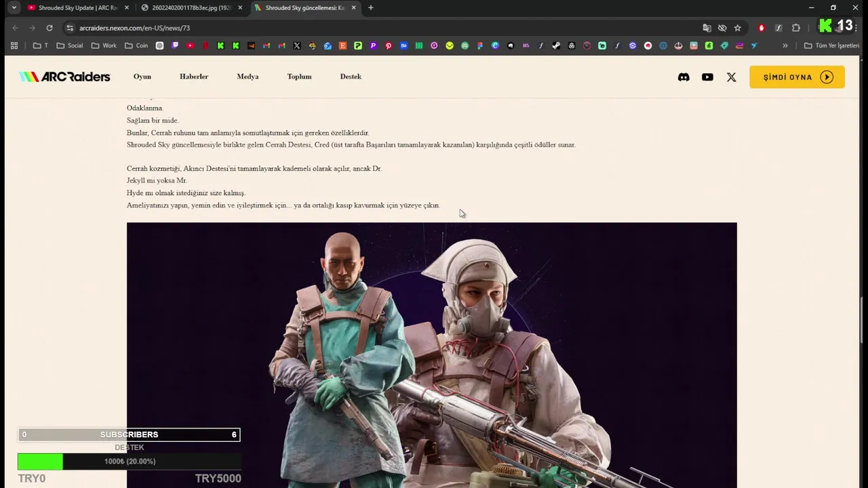Screen dimensions: 868x488
Task: Open the Toplum menu
Action: 299,77
